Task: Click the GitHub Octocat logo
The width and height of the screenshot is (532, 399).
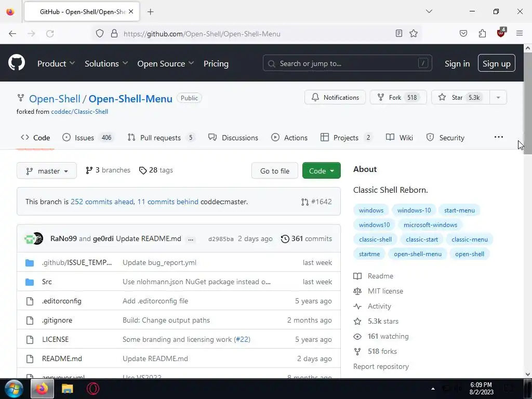Action: coord(16,62)
